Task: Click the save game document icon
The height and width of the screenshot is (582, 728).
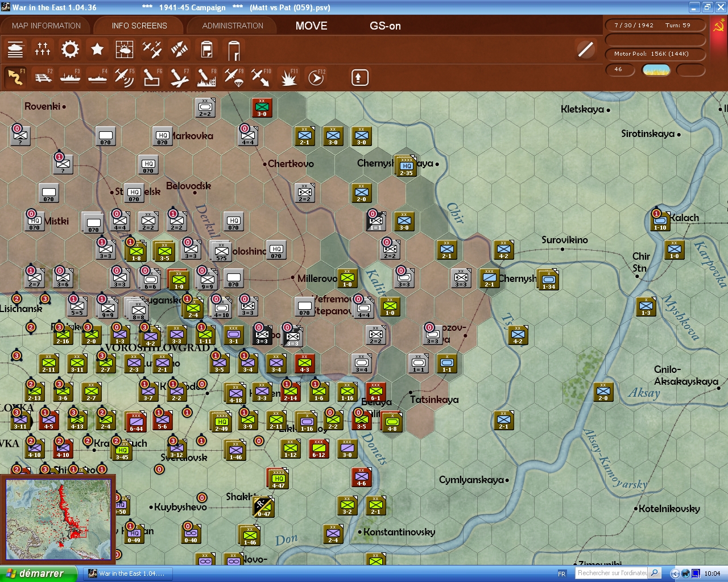Action: [206, 50]
